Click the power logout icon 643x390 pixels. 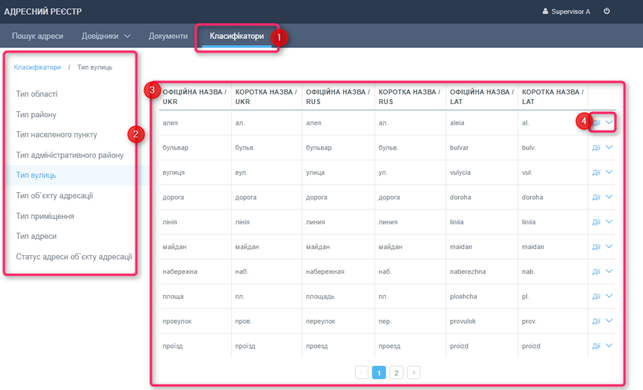pyautogui.click(x=607, y=11)
